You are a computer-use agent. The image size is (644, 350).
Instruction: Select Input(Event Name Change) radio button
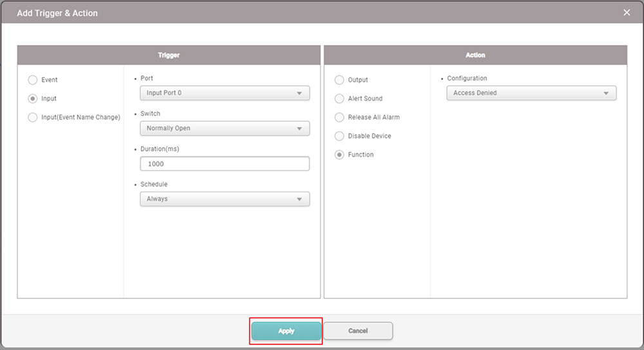[x=33, y=117]
